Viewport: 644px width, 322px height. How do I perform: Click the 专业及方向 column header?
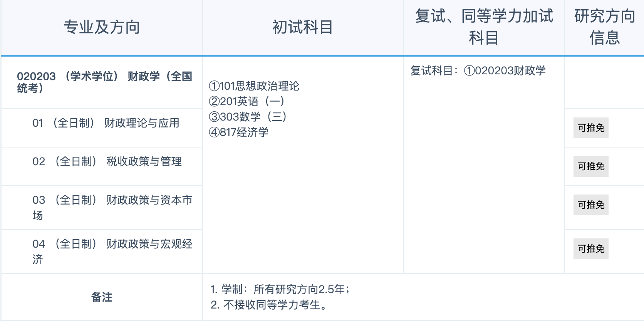102,27
